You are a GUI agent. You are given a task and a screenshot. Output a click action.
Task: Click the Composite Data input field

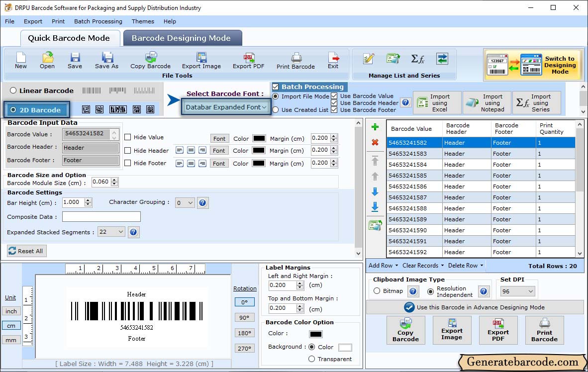pyautogui.click(x=101, y=217)
